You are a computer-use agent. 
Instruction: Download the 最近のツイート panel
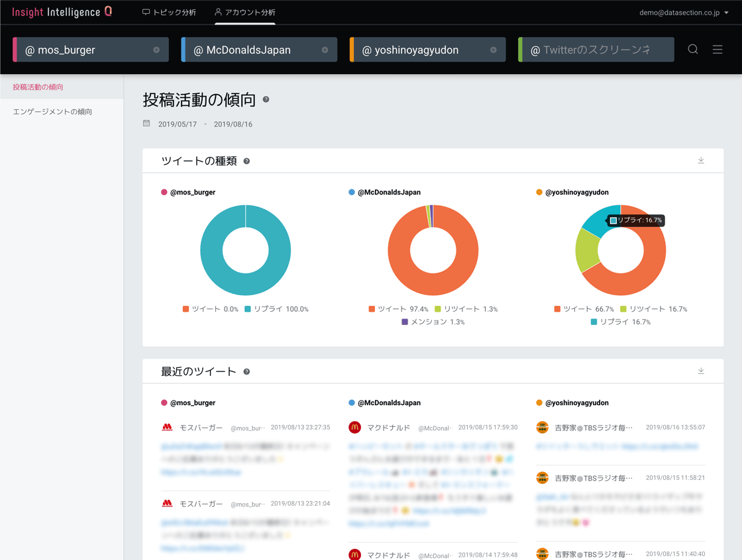[x=702, y=371]
